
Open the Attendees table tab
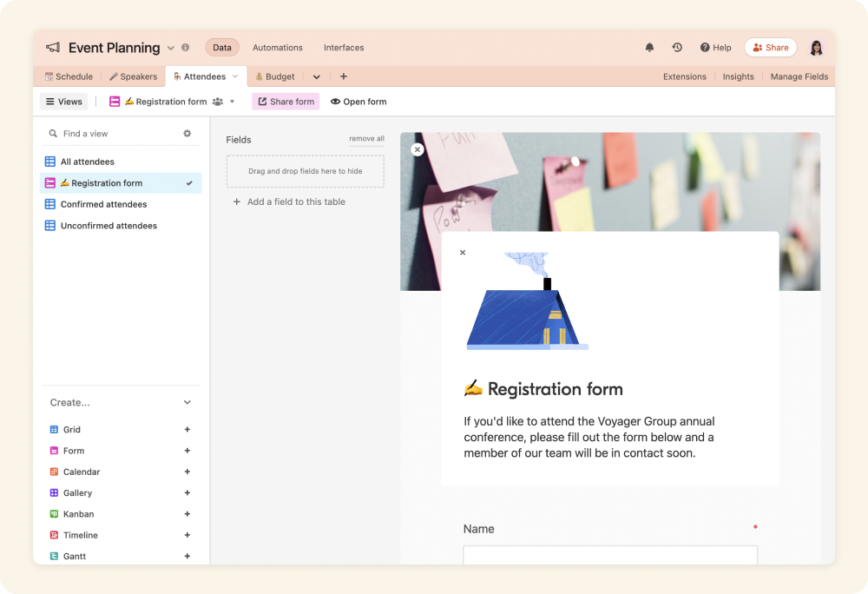(204, 76)
